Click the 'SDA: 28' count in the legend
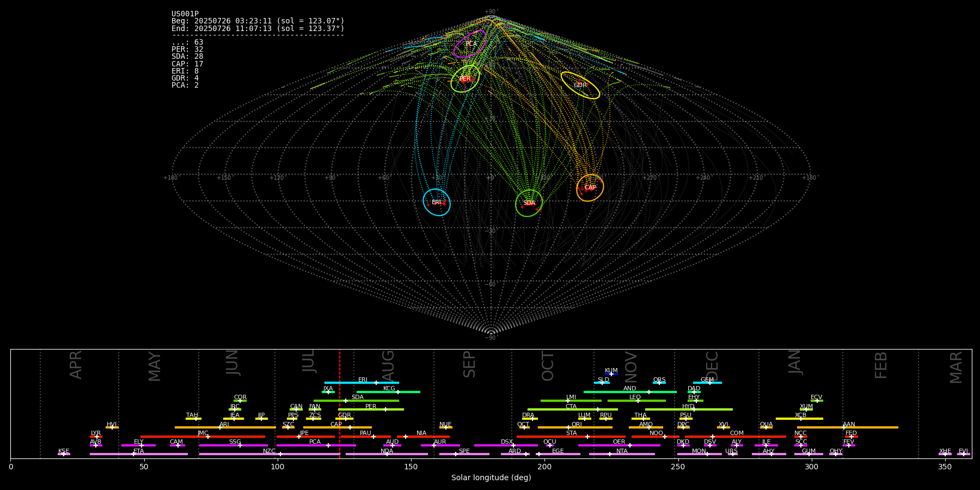Image resolution: width=980 pixels, height=490 pixels. coord(187,57)
